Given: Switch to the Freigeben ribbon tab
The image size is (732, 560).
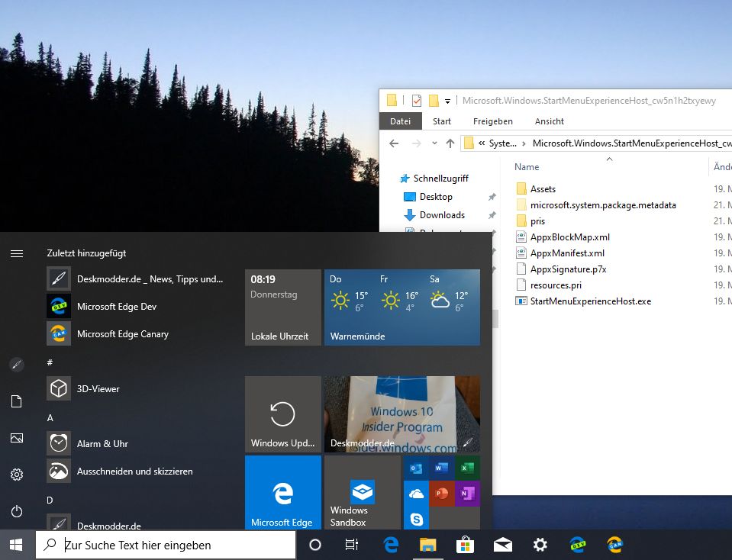Looking at the screenshot, I should pyautogui.click(x=493, y=121).
